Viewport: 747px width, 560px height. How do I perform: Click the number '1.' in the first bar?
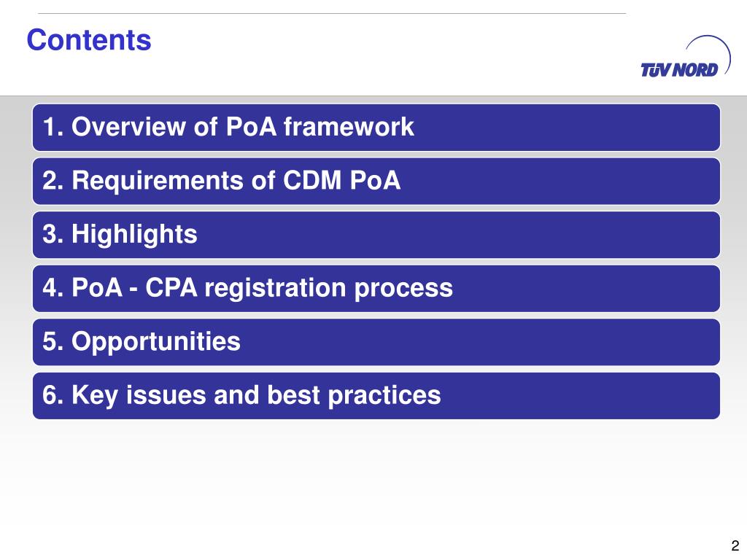pos(53,127)
